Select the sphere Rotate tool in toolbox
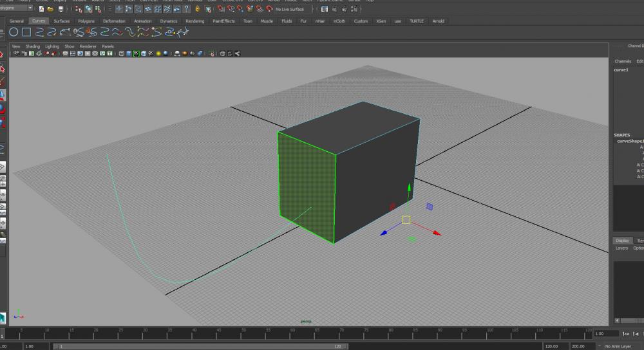The width and height of the screenshot is (644, 350). tap(3, 108)
